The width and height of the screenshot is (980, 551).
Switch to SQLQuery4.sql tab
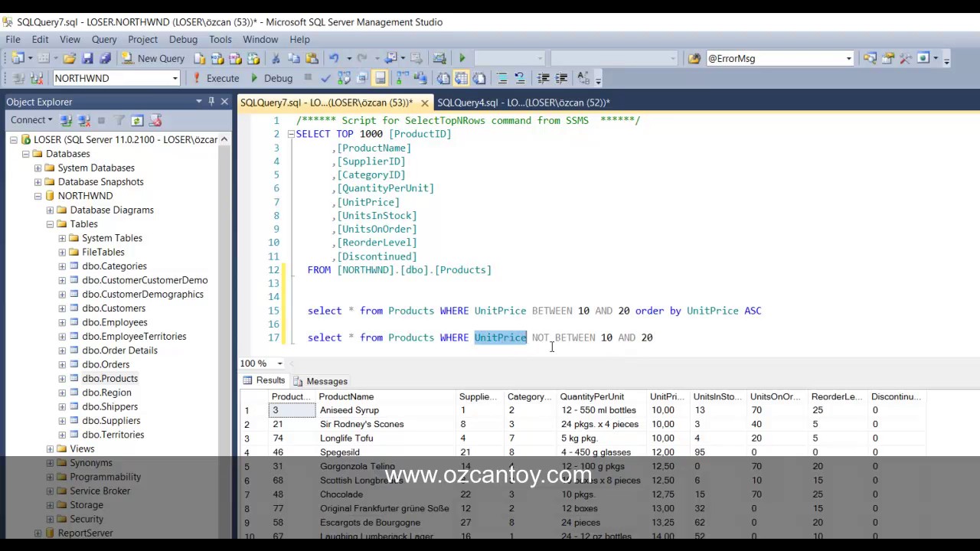[523, 103]
